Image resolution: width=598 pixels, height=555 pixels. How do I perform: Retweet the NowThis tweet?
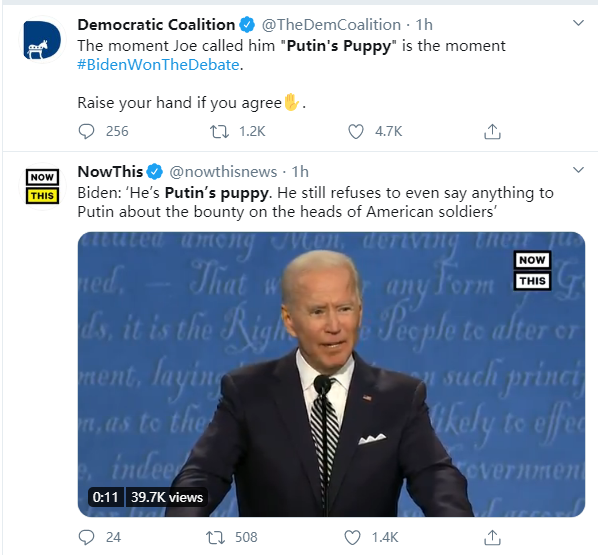(x=215, y=538)
